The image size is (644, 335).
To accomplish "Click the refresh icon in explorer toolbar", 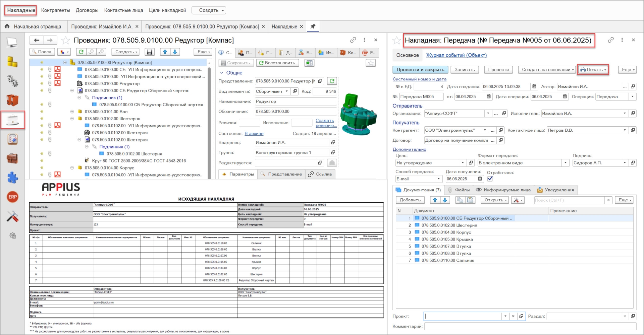I will [81, 52].
